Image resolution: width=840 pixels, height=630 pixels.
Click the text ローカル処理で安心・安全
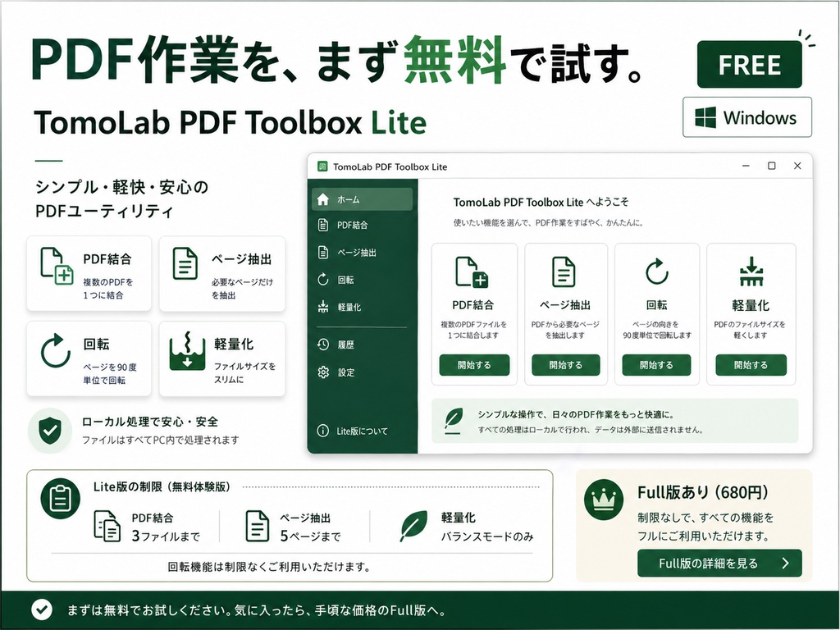point(150,422)
